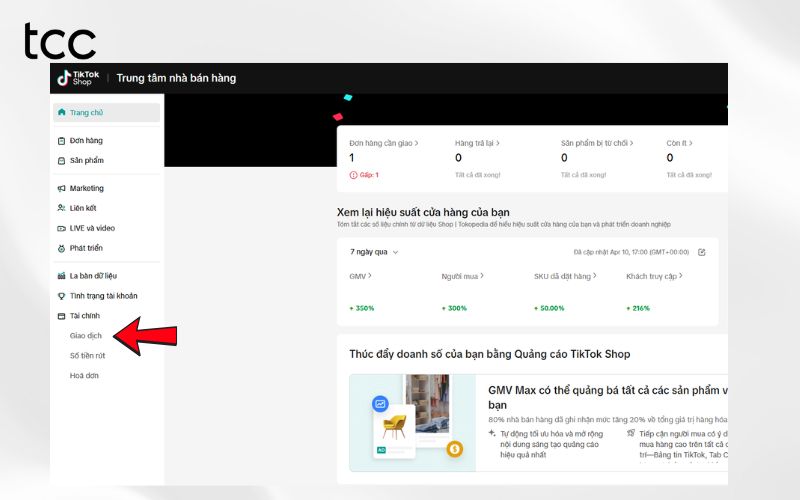Click the Gấp: 1 urgent label
Screen dimensions: 800x500
tap(369, 175)
